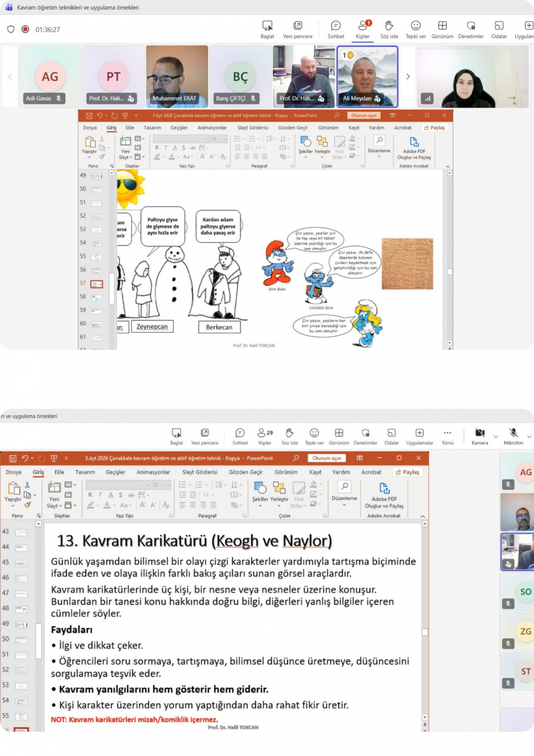The image size is (534, 756).
Task: Click Paylaş button in lower PowerPoint window
Action: [x=407, y=472]
